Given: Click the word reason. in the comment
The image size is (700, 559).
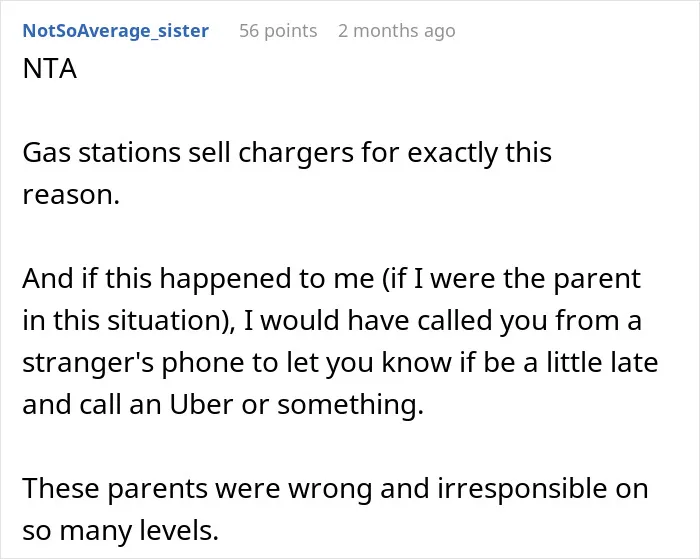Looking at the screenshot, I should 71,195.
